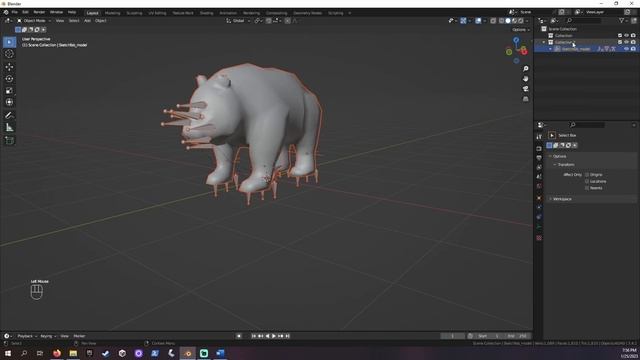Select the Annotate tool
Screen dimensions: 640x360
9,116
